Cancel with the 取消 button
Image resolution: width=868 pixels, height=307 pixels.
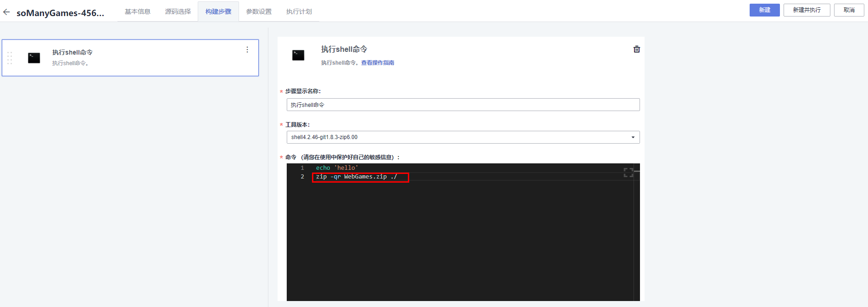[849, 10]
